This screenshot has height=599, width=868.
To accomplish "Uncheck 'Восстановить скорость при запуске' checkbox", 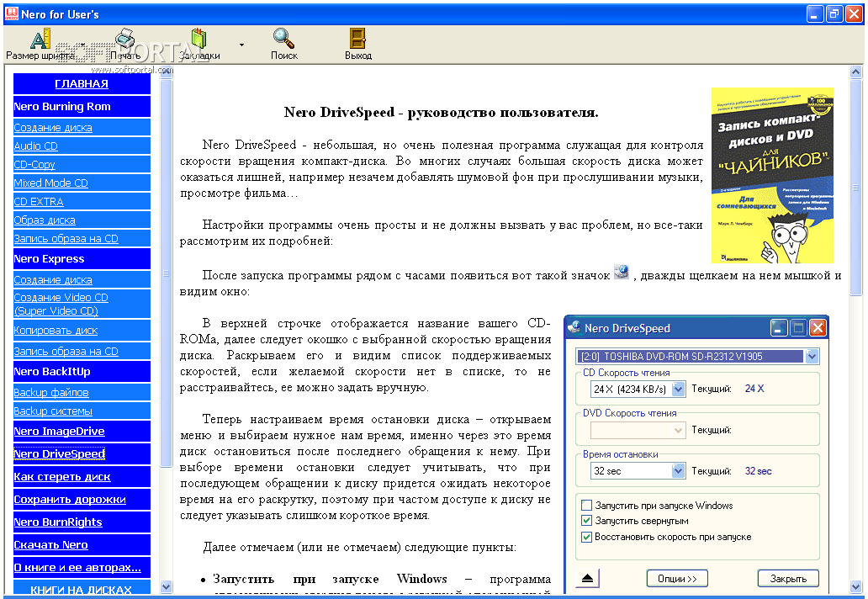I will coord(587,537).
